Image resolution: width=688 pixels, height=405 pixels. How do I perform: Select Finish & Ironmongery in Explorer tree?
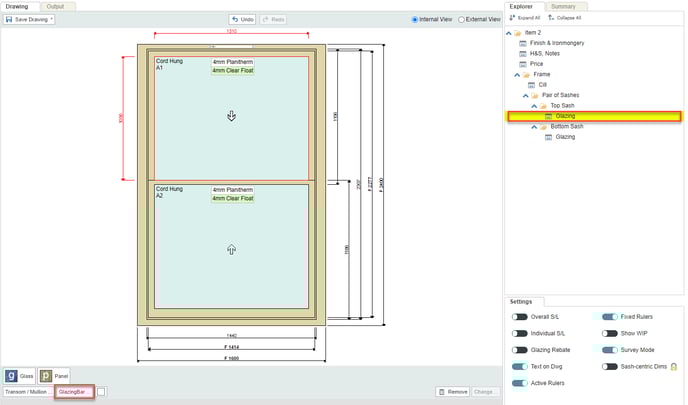tap(557, 43)
